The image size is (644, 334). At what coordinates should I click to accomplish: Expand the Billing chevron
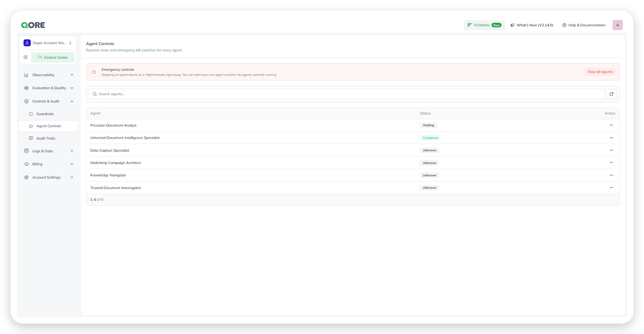72,164
